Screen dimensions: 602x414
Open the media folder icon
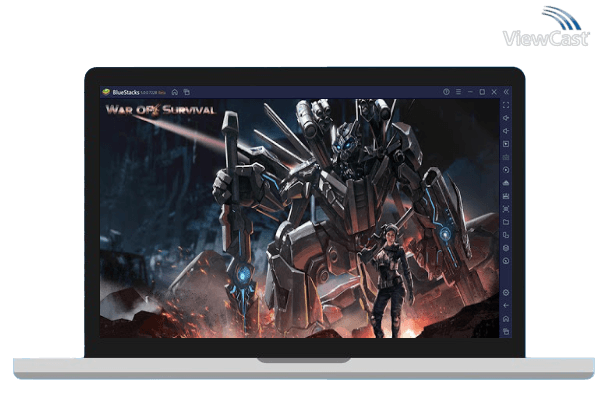506,222
